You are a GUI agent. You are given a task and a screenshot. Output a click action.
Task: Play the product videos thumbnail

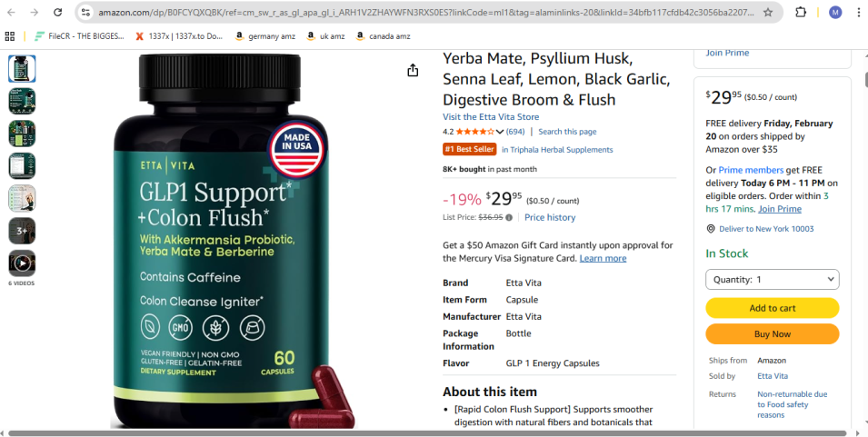point(22,263)
